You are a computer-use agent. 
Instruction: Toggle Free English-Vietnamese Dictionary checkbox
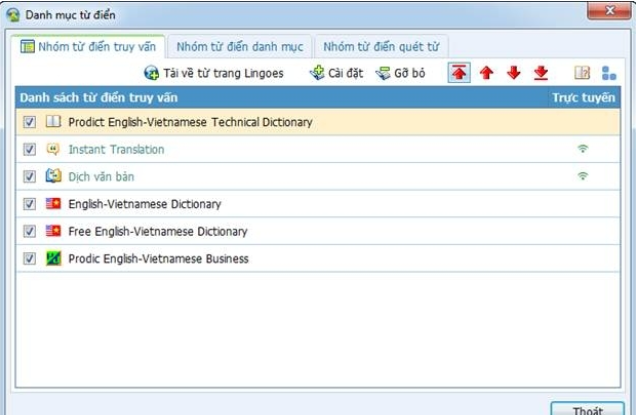(x=30, y=231)
